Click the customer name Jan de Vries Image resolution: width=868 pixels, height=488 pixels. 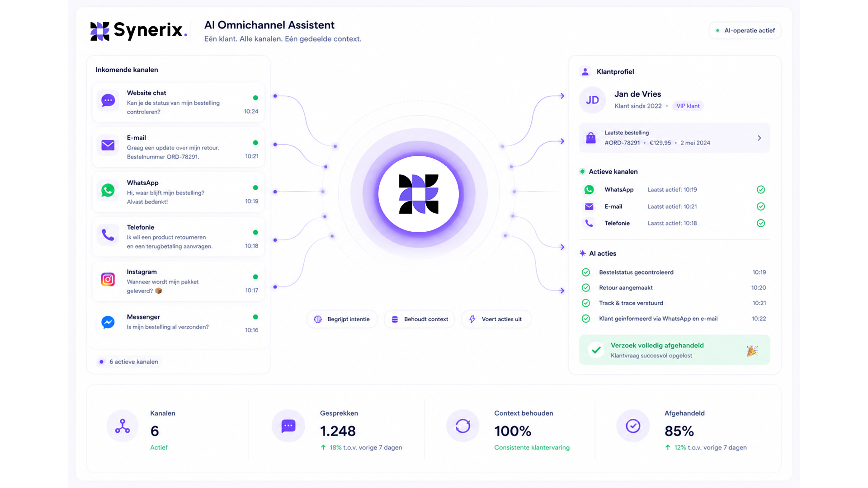point(637,94)
